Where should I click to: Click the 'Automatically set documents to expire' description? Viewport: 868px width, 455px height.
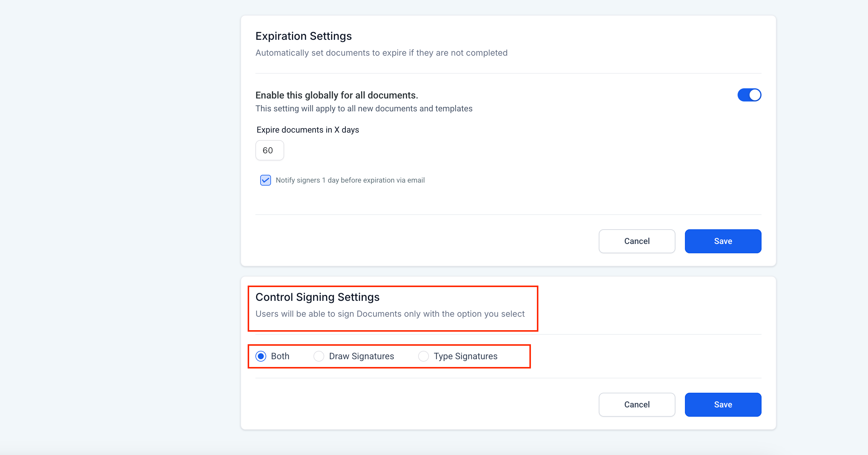click(381, 53)
